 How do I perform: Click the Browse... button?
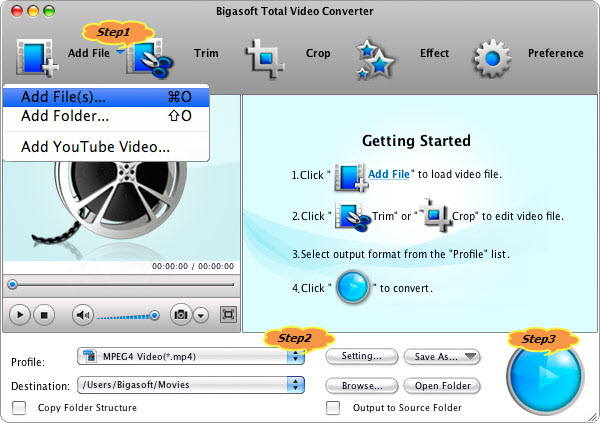362,386
